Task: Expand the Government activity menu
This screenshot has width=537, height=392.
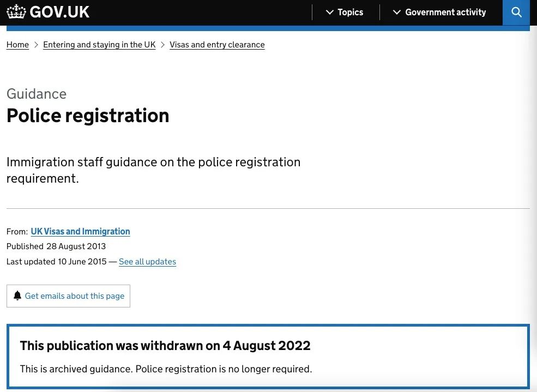Action: [x=445, y=12]
